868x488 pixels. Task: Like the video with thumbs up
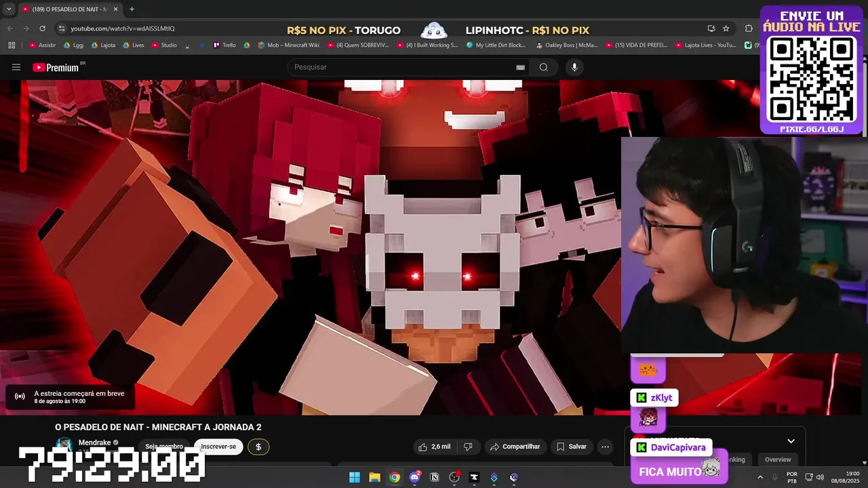point(434,447)
